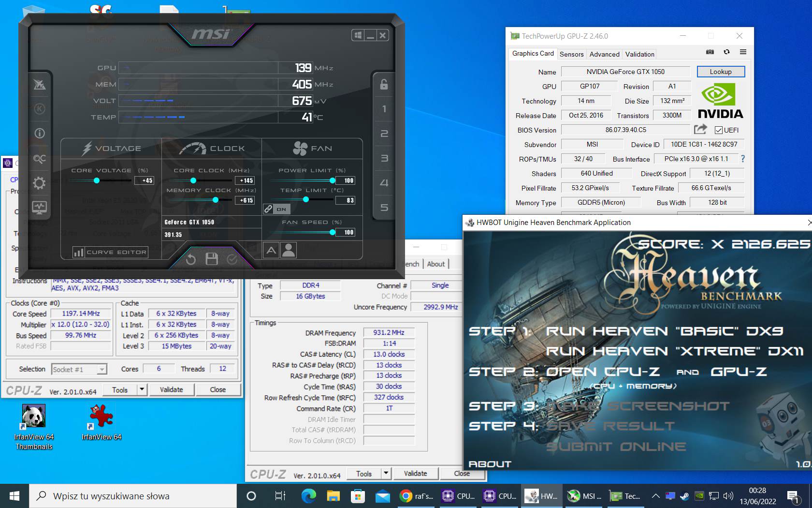Open Afterburner settings gear icon
The image size is (812, 508).
pyautogui.click(x=40, y=183)
